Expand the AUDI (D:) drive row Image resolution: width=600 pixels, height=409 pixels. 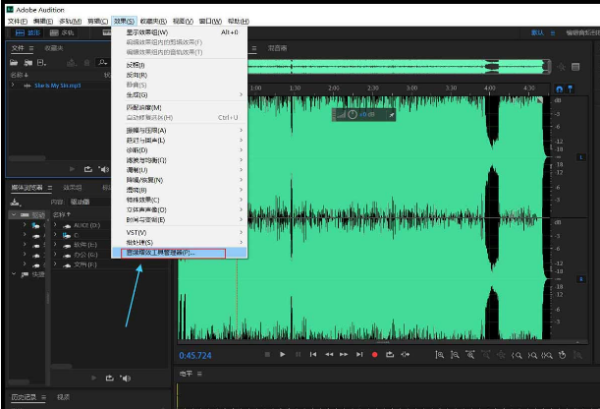coord(55,225)
